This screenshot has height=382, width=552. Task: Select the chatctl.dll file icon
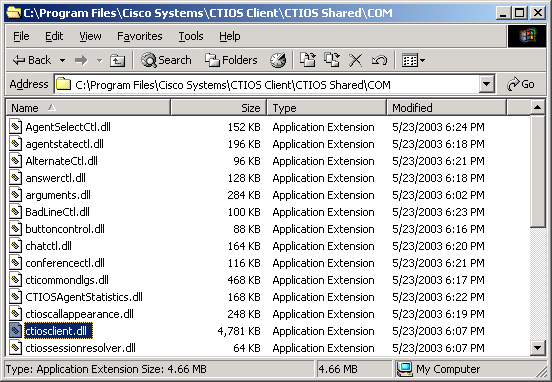click(15, 246)
